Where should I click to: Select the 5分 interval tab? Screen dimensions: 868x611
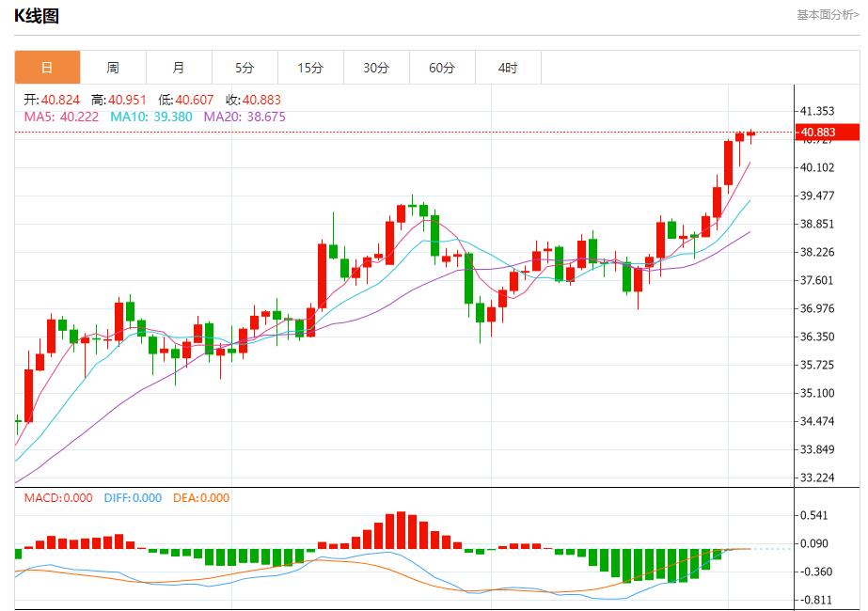pyautogui.click(x=244, y=67)
